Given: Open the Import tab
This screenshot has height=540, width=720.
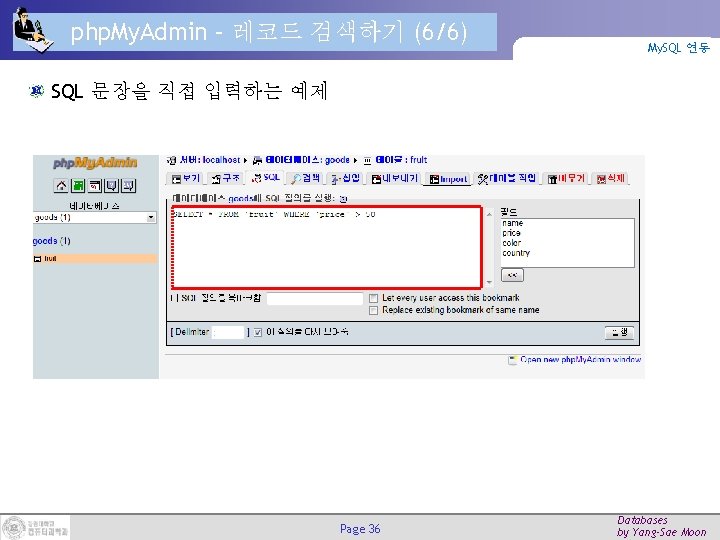Looking at the screenshot, I should coord(449,179).
